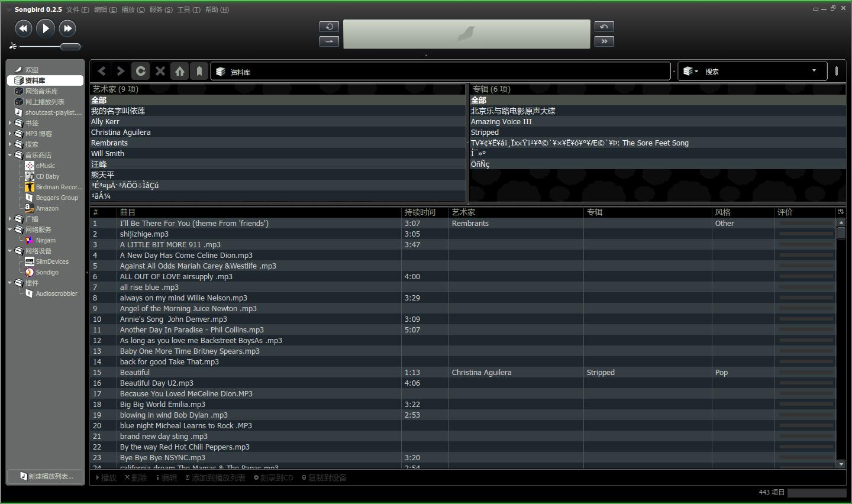Image resolution: width=852 pixels, height=504 pixels.
Task: Click the track list vertical scrollbar thumb
Action: point(841,232)
